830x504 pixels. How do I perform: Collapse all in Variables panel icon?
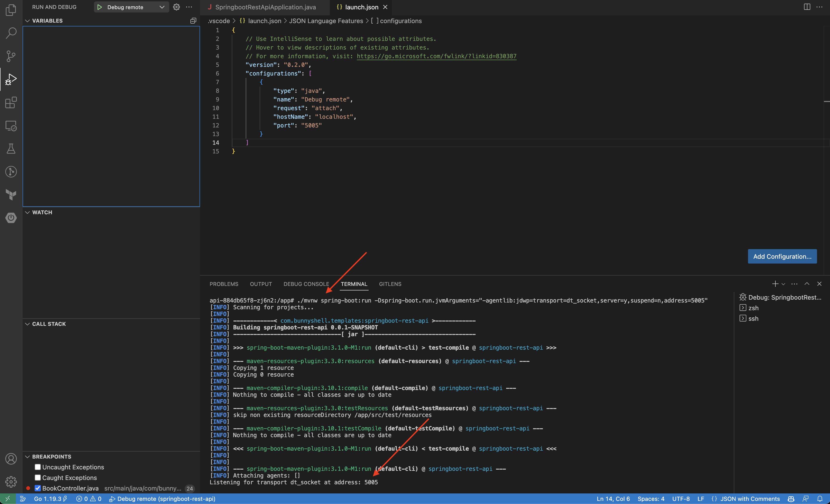(x=193, y=20)
